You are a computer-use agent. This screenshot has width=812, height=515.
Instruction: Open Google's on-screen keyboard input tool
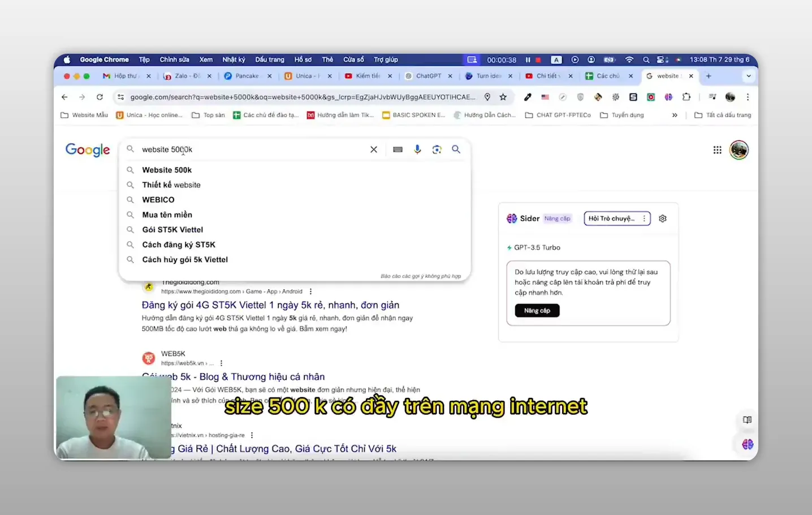[x=398, y=149]
